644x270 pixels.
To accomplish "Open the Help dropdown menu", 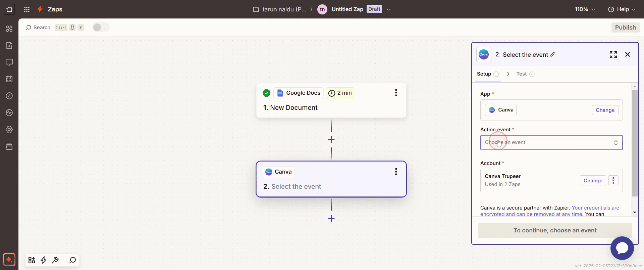I will coord(622,9).
